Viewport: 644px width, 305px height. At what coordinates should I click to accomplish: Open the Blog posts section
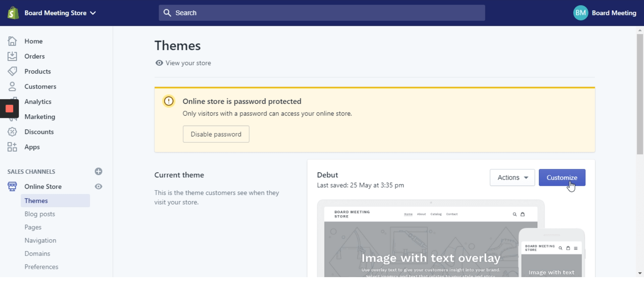(x=40, y=214)
